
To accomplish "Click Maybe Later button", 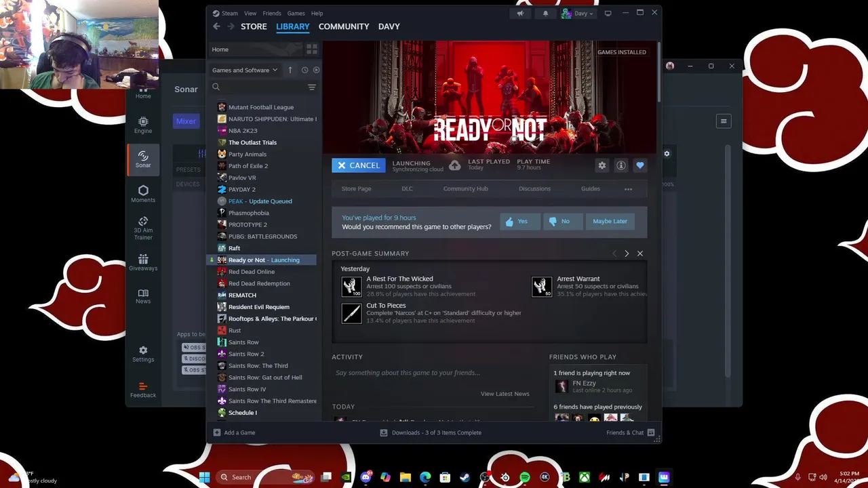I will point(610,221).
